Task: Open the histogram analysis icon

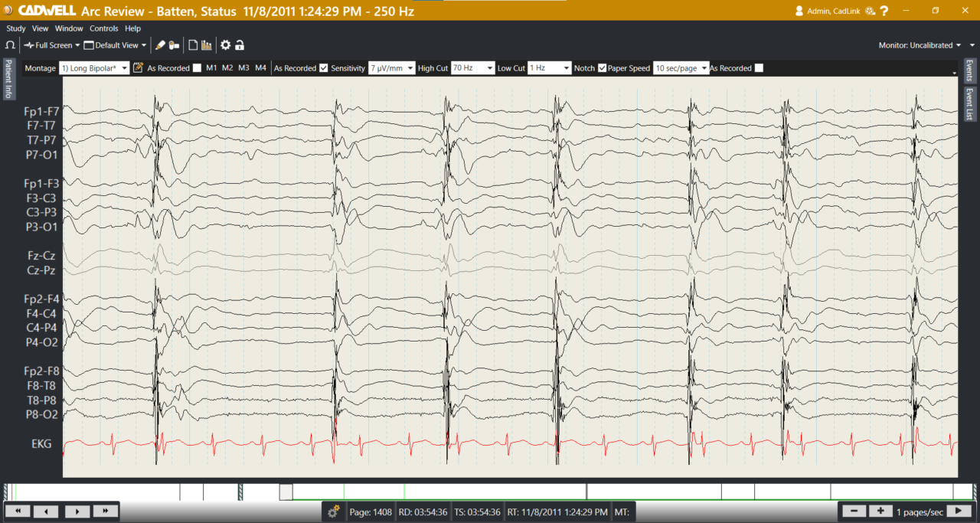Action: [x=207, y=44]
